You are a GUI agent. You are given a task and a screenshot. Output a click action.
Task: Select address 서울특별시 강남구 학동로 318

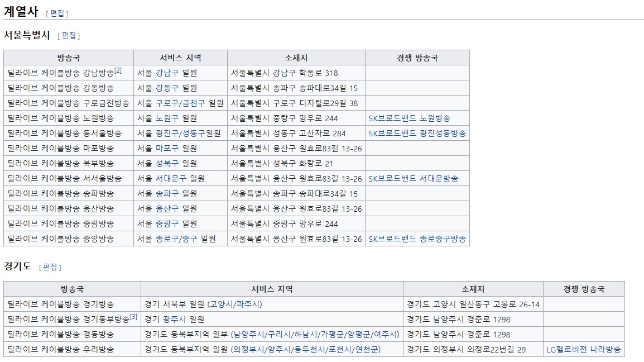284,73
